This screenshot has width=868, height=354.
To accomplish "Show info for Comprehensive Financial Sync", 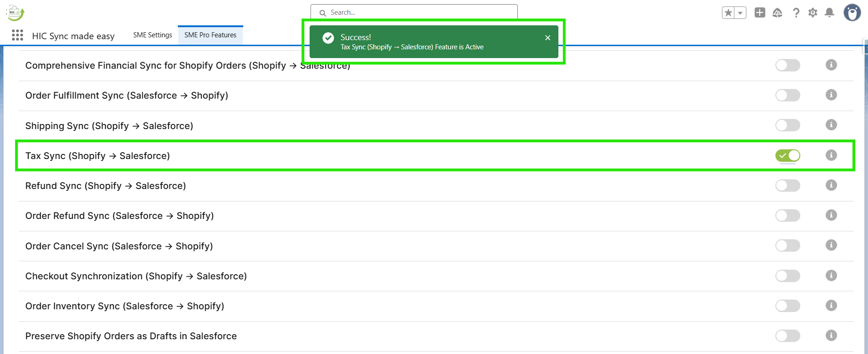I will (831, 65).
